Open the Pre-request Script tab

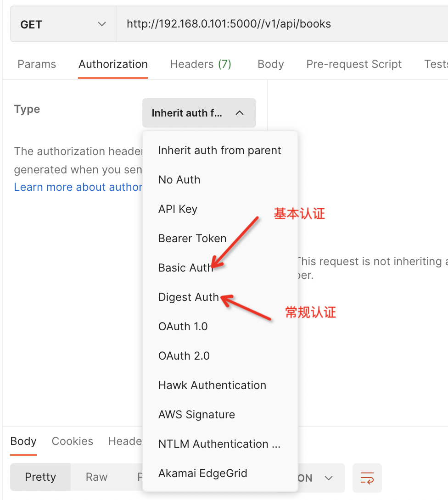coord(354,64)
